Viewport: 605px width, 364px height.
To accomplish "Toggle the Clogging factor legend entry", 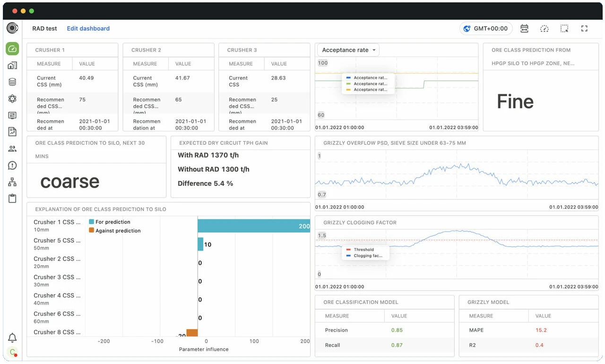I will click(364, 256).
